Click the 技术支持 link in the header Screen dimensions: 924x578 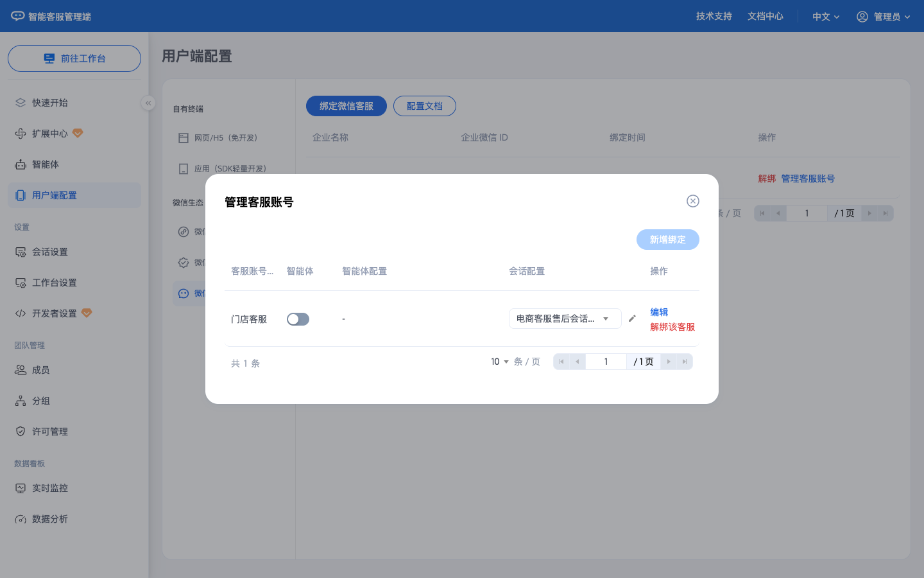[x=714, y=16]
